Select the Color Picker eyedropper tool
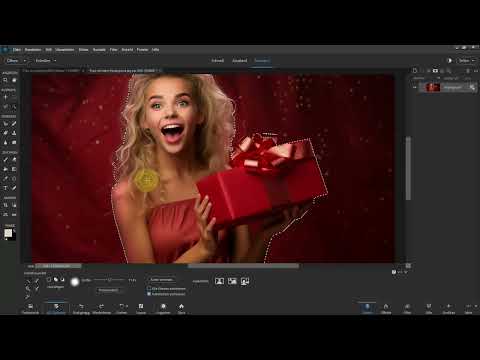The width and height of the screenshot is (480, 360). click(5, 179)
